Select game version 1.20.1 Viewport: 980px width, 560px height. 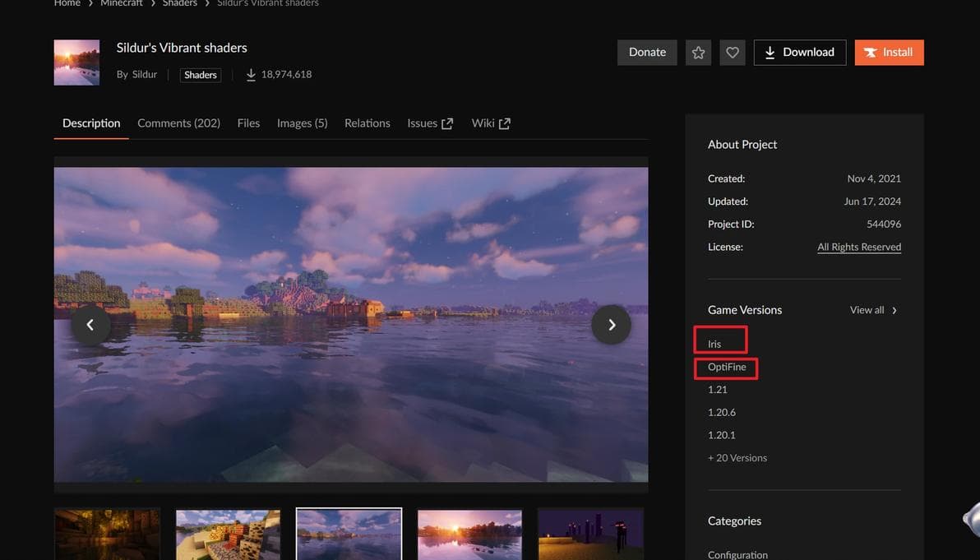tap(722, 435)
